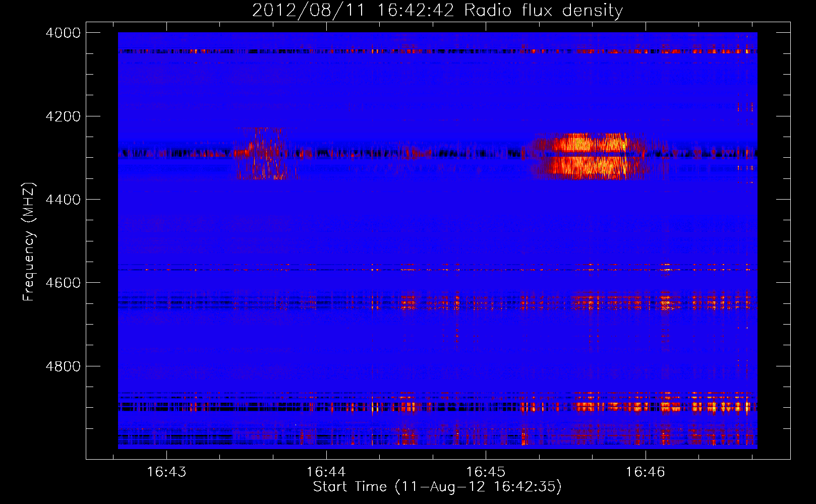Image resolution: width=816 pixels, height=504 pixels.
Task: Click the 16:46 time tick label
Action: pos(646,472)
